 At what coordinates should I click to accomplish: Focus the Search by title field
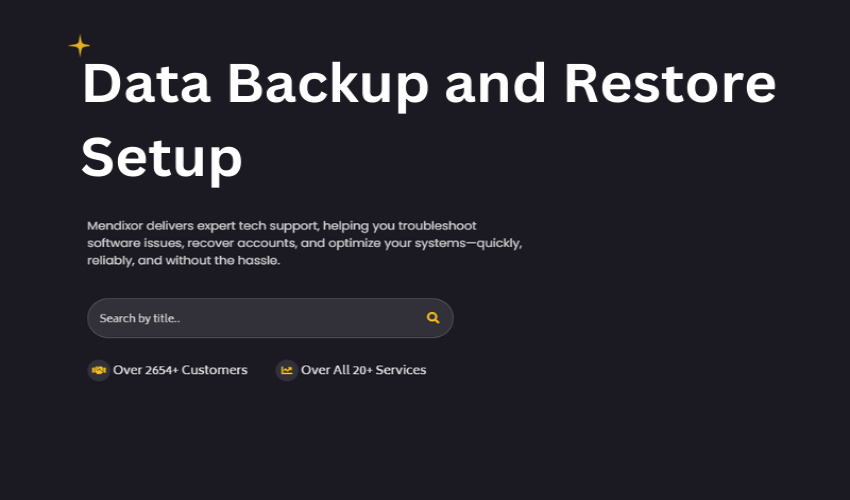[x=270, y=318]
